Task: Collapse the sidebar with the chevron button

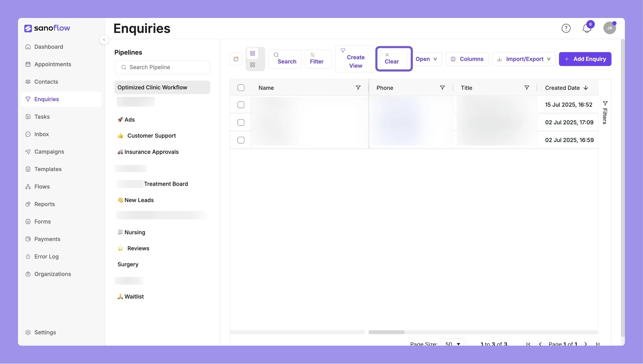Action: click(x=104, y=40)
